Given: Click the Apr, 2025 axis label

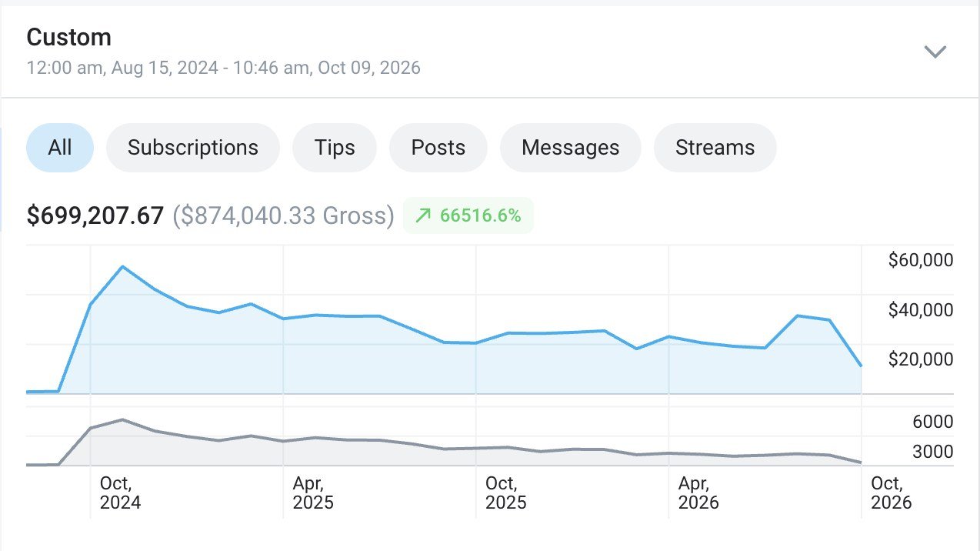Looking at the screenshot, I should tap(313, 493).
